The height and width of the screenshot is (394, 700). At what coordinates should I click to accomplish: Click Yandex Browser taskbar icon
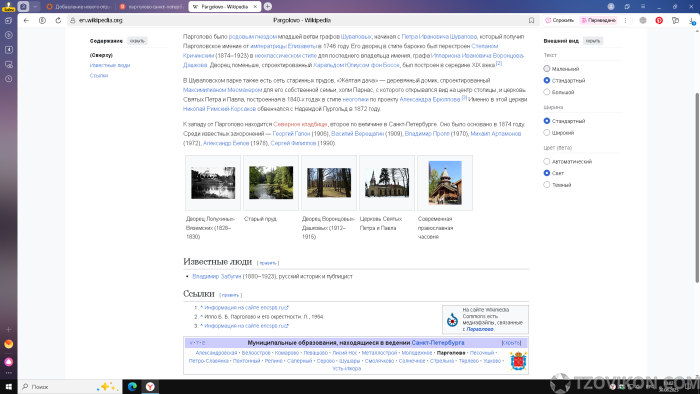150,386
